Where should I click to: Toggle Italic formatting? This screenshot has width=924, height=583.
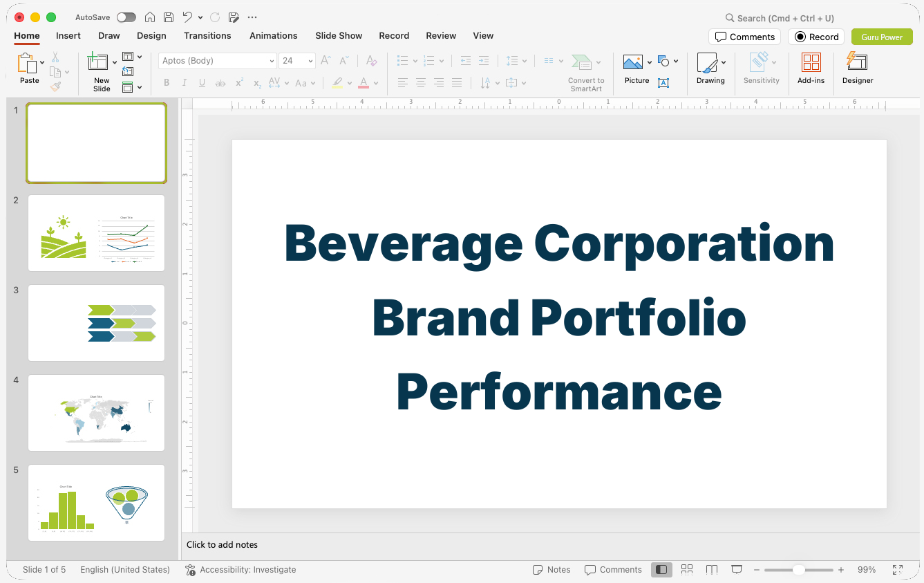185,83
